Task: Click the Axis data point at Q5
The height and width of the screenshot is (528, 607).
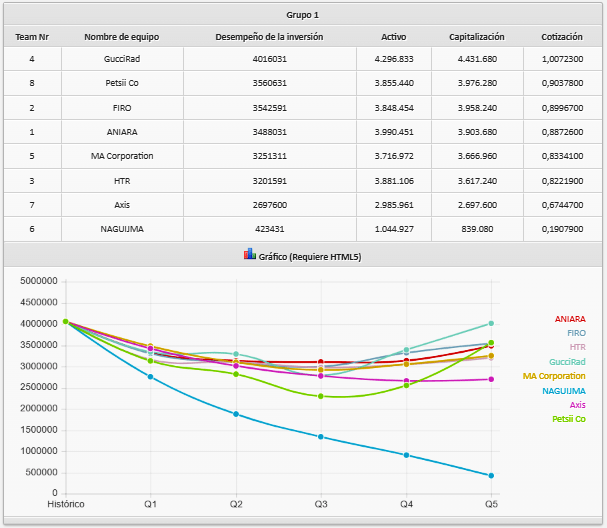Action: pos(491,379)
